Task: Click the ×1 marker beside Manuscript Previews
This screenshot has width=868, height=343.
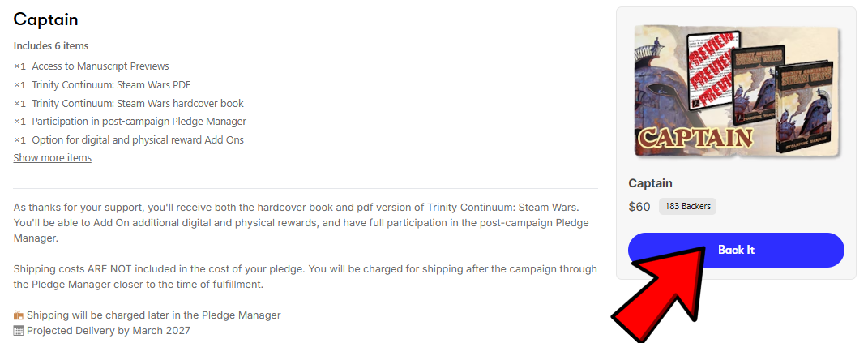Action: coord(19,66)
